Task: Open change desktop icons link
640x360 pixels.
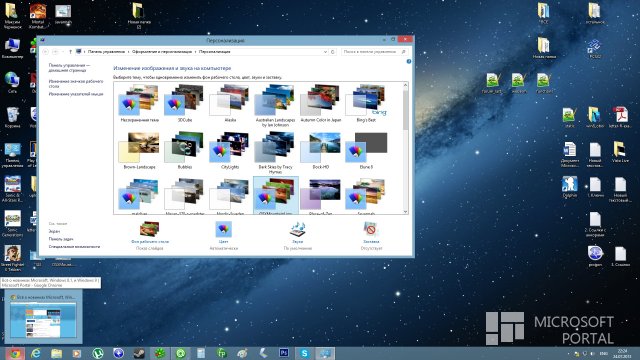Action: pos(76,84)
